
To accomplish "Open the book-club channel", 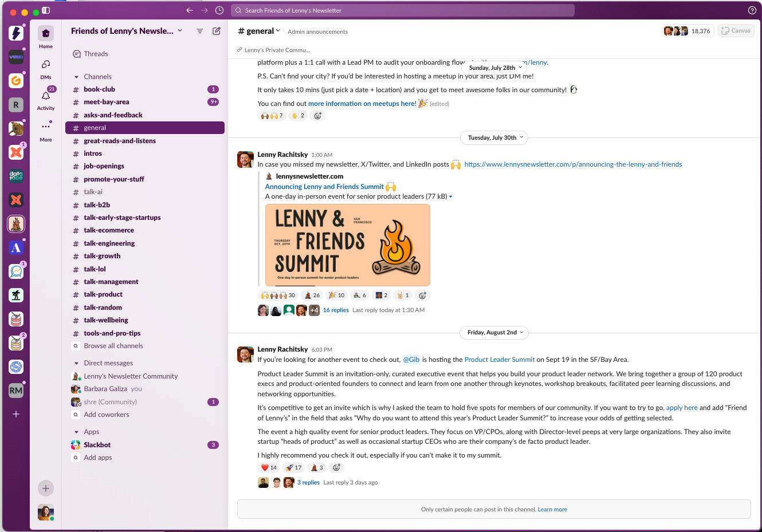I will pyautogui.click(x=144, y=89).
